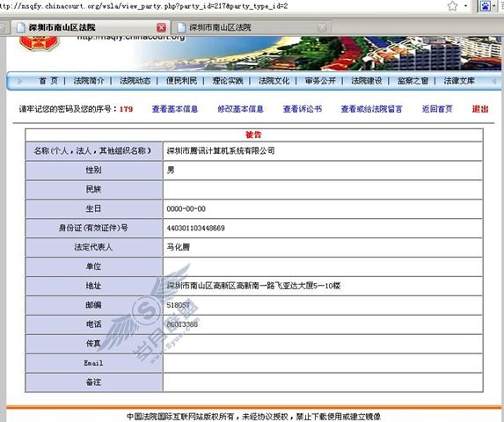504x422 pixels.
Task: Click the ID number 440301103448669
Action: pyautogui.click(x=195, y=228)
